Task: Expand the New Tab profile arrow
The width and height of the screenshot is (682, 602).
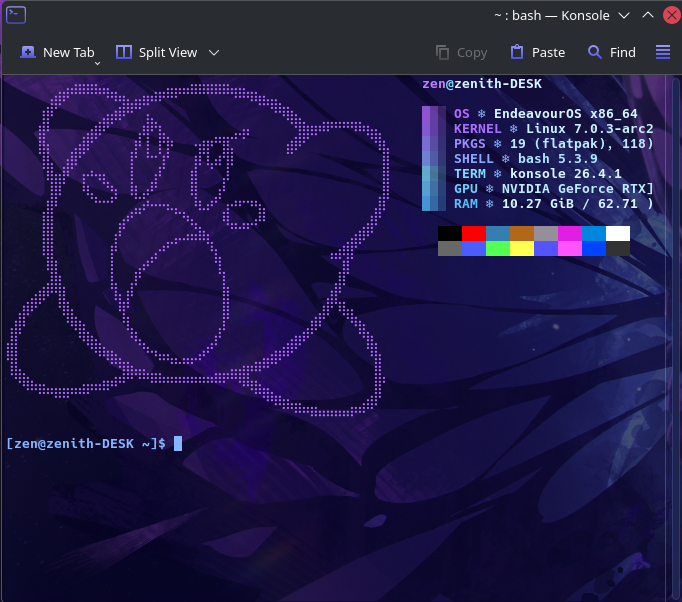Action: [97, 64]
